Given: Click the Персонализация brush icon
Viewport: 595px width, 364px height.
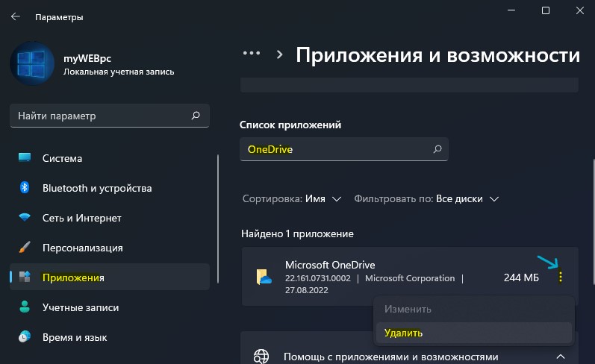Looking at the screenshot, I should 25,247.
